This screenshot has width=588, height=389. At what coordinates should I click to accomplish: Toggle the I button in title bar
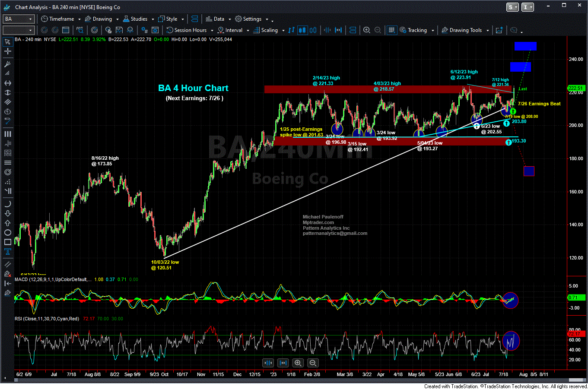point(528,7)
